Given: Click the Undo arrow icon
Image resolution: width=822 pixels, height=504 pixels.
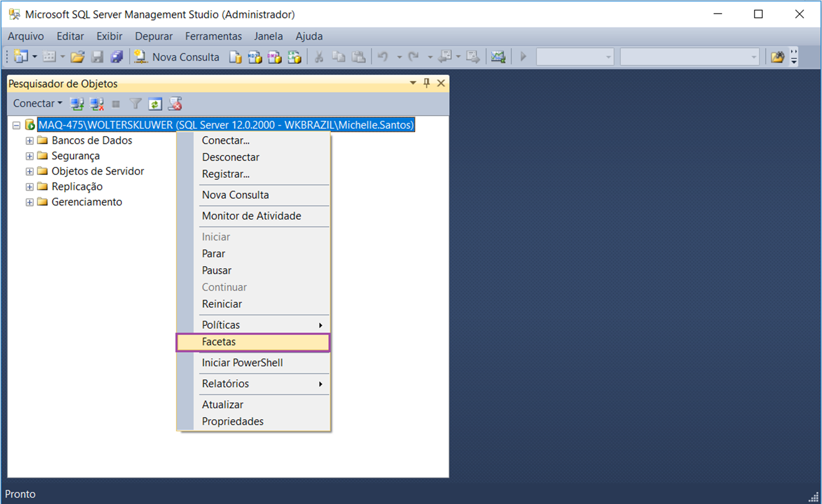Looking at the screenshot, I should (383, 57).
